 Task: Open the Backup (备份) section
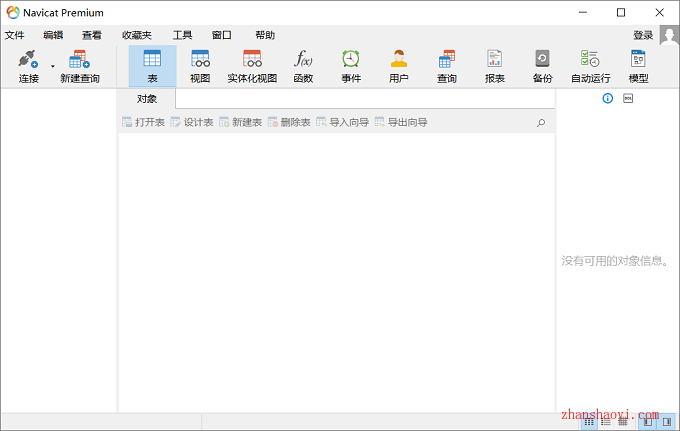tap(542, 66)
